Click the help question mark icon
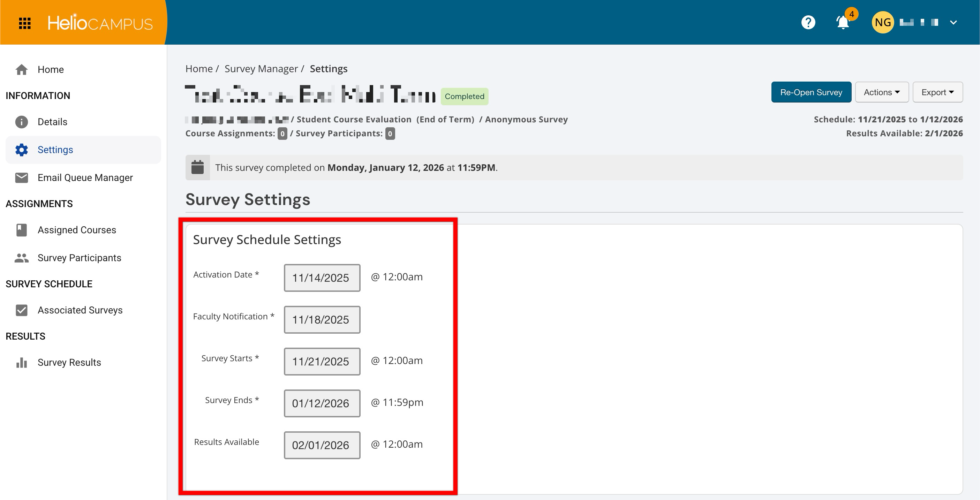Screen dimensions: 980x500 (x=808, y=22)
